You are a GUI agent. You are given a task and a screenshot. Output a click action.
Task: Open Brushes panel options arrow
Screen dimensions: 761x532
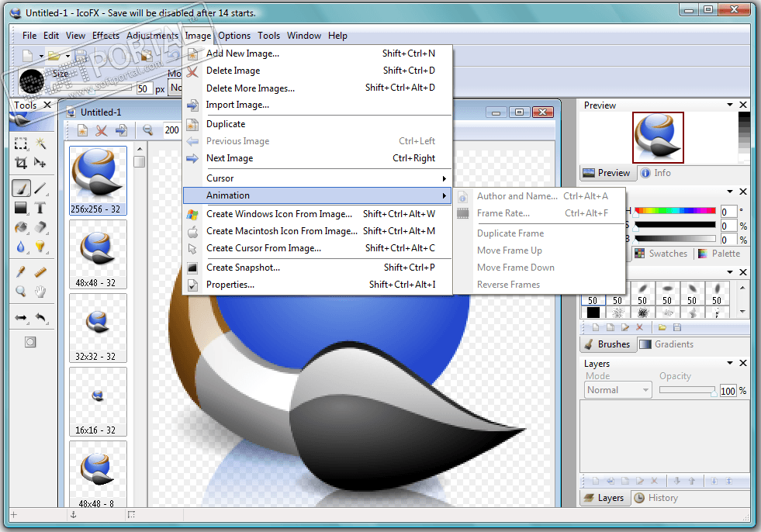tap(729, 272)
